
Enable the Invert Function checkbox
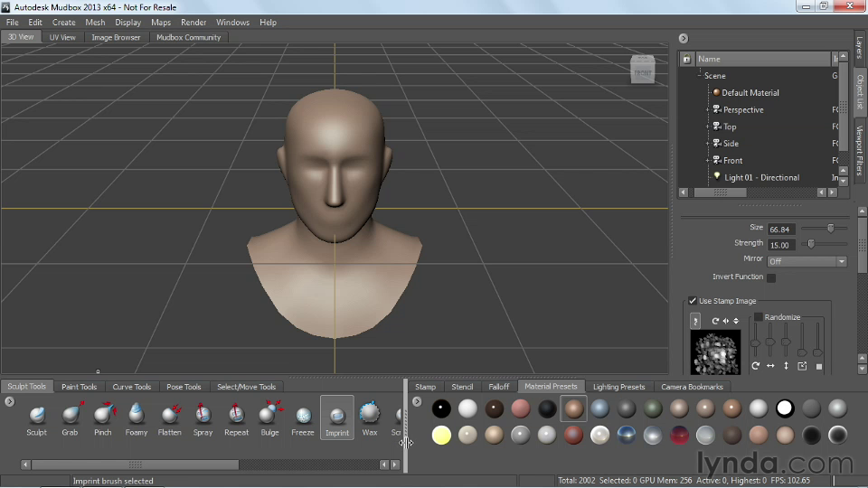click(771, 277)
